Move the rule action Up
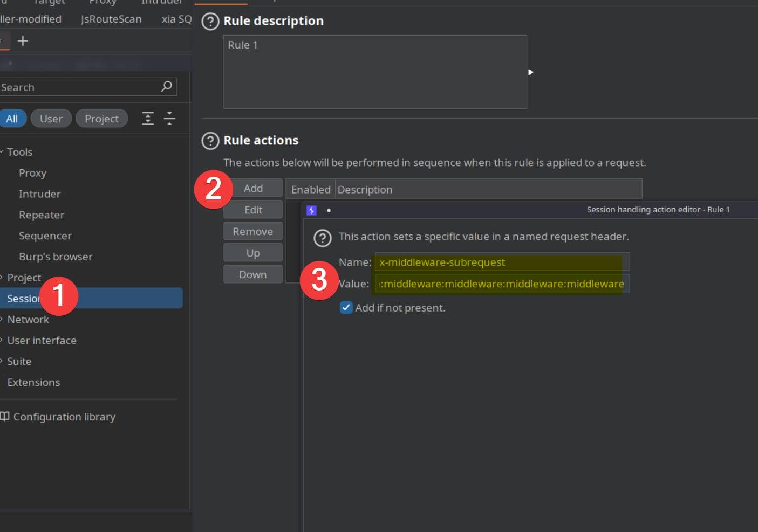 point(253,253)
